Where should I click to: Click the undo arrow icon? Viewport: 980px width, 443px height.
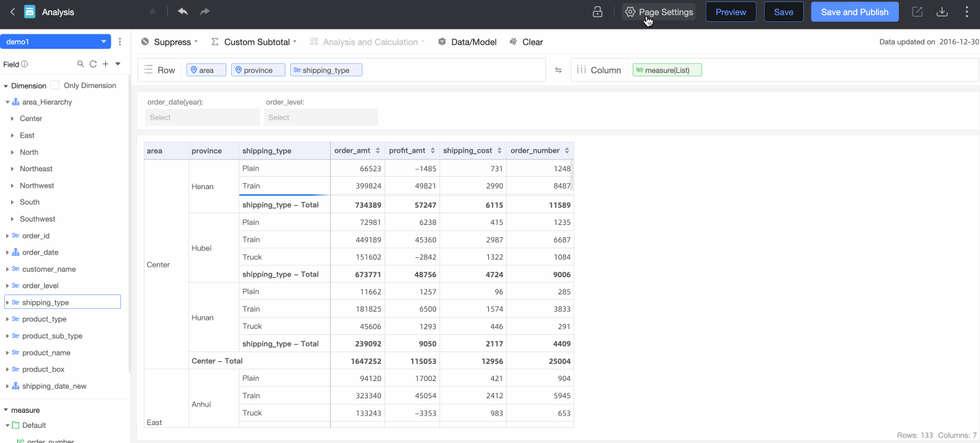click(x=182, y=12)
